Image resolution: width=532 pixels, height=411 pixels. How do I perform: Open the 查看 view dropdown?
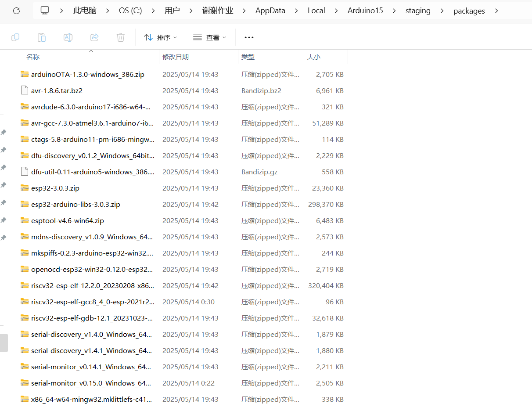[x=210, y=37]
